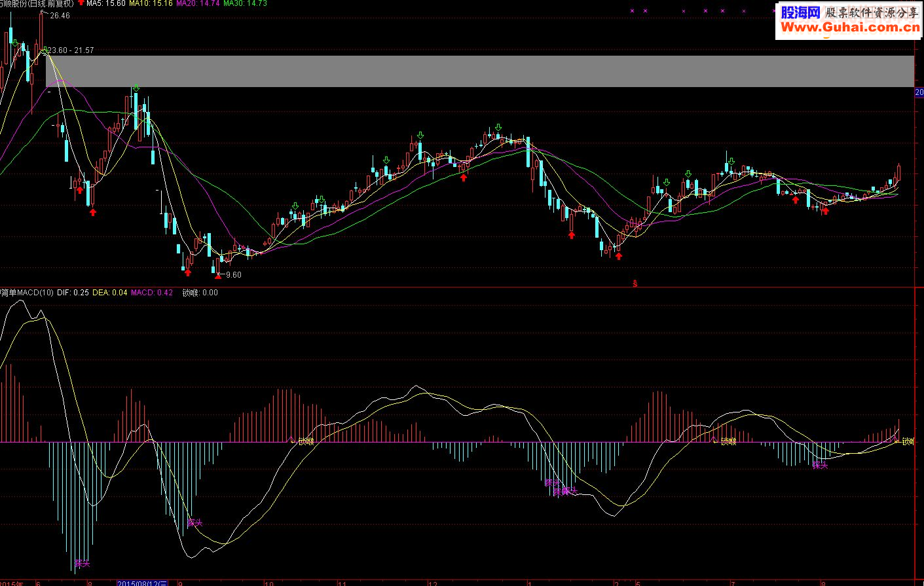Click the 23.60 - 21.57 gap label
The width and height of the screenshot is (924, 586).
(71, 50)
